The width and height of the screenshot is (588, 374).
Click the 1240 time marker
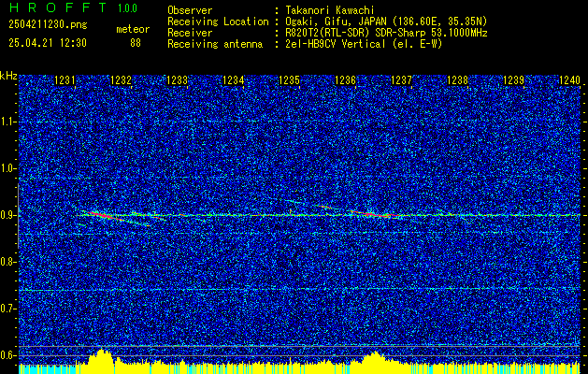pos(569,80)
